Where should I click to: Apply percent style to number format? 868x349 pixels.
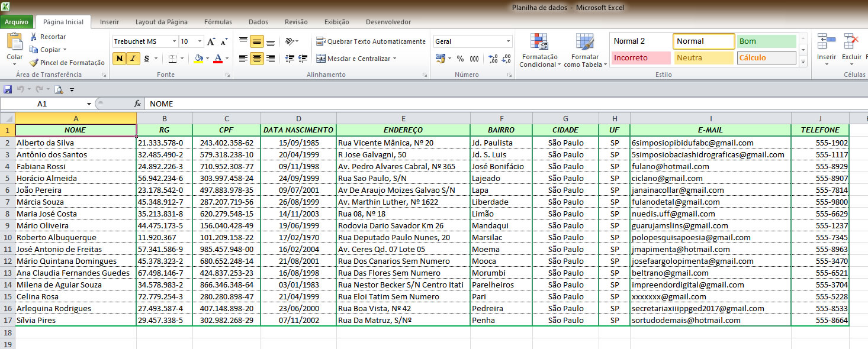(460, 59)
